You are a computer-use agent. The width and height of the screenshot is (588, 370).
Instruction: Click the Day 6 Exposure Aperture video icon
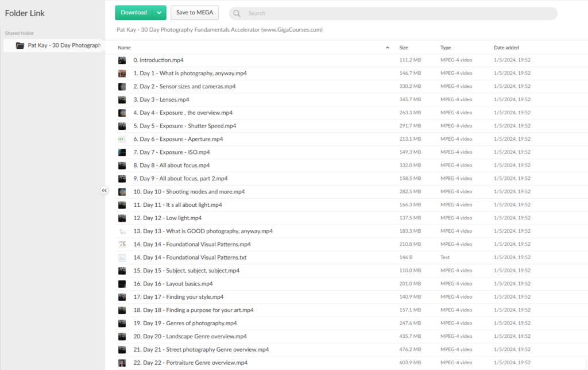click(x=122, y=139)
